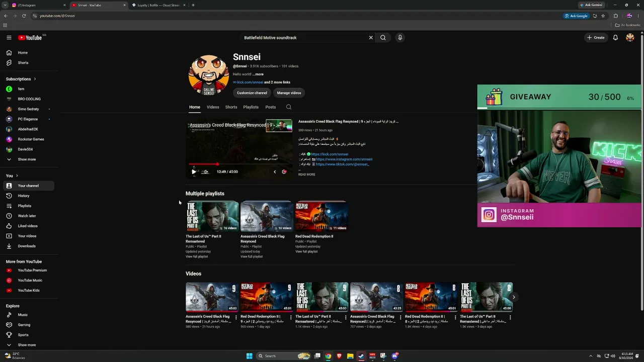Open the BRO COOLING subscription
This screenshot has width=644, height=362.
(x=29, y=99)
